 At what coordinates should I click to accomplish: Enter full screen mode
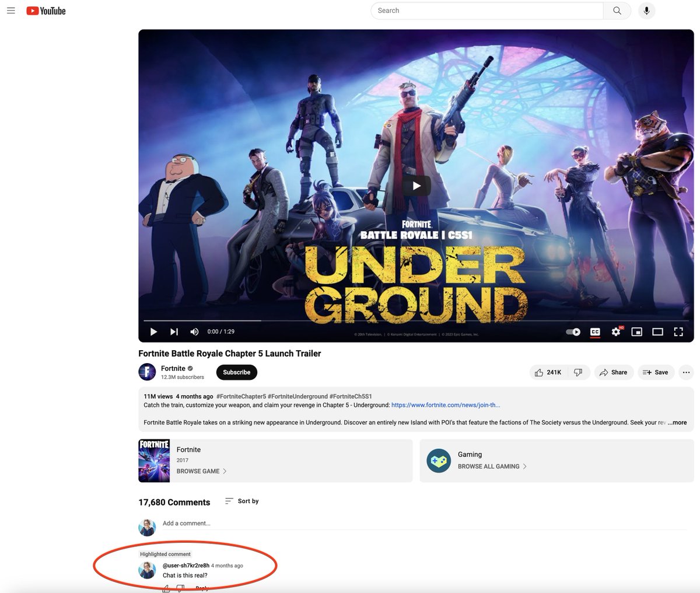[678, 332]
